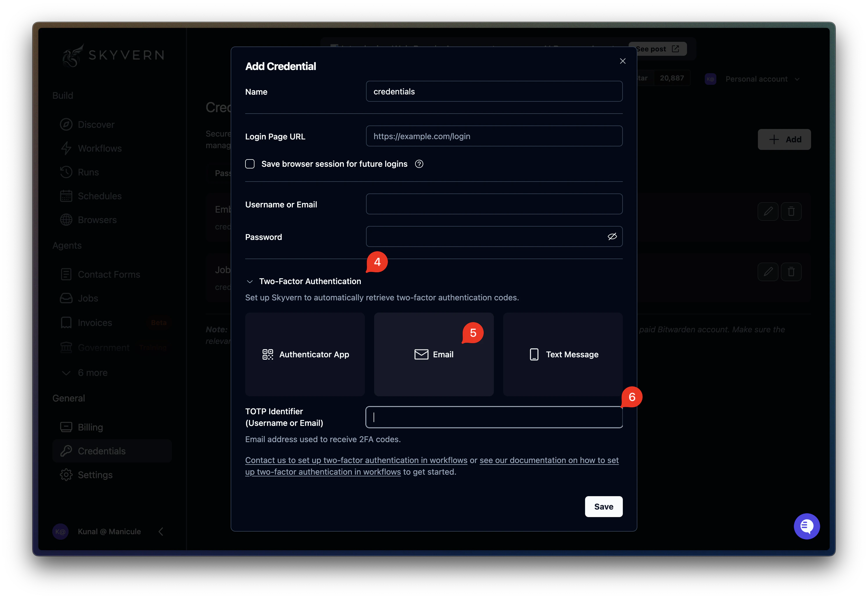Open the chat support bubble
The height and width of the screenshot is (599, 868).
click(806, 526)
